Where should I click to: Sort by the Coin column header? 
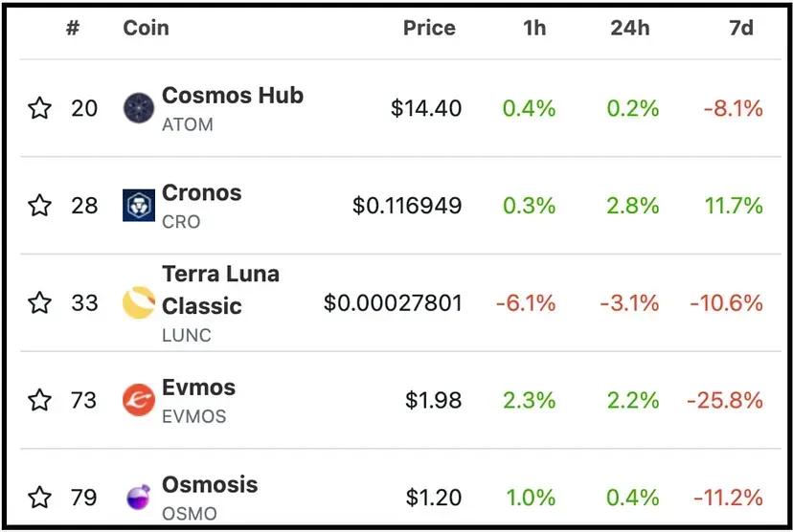147,28
